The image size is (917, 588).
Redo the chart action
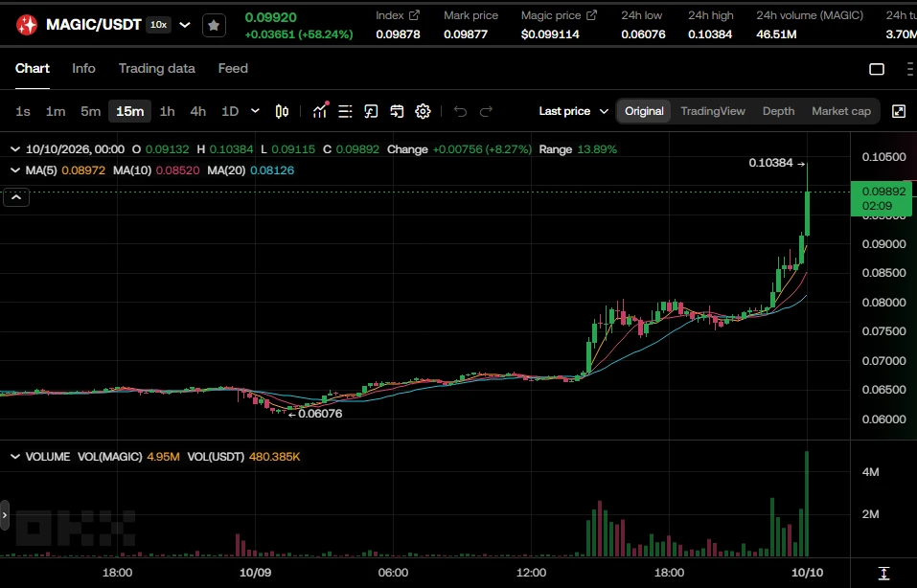(x=486, y=111)
